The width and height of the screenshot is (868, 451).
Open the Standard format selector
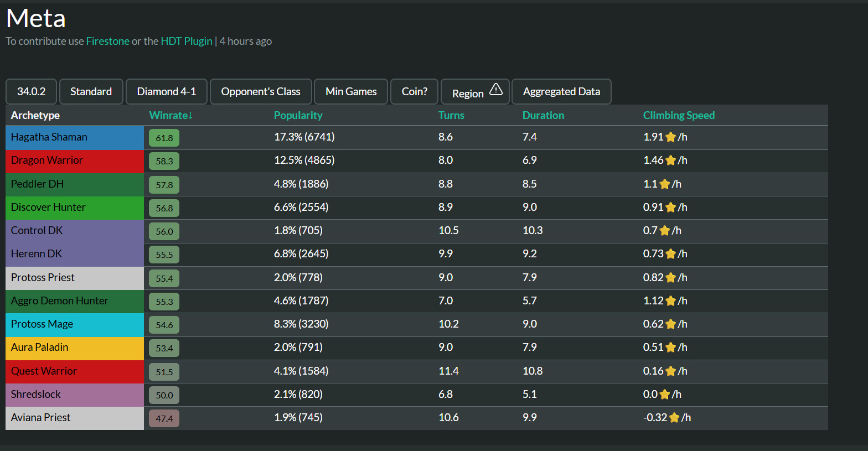[91, 91]
